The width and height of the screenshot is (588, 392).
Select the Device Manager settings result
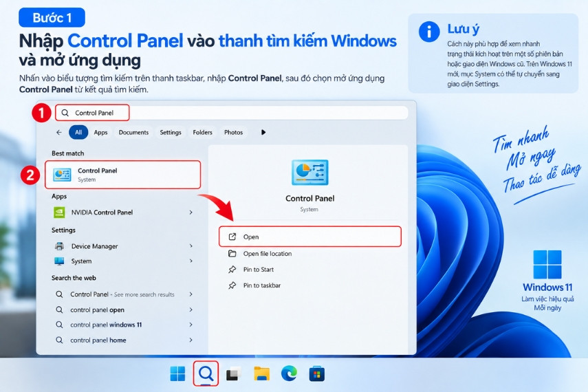click(94, 246)
